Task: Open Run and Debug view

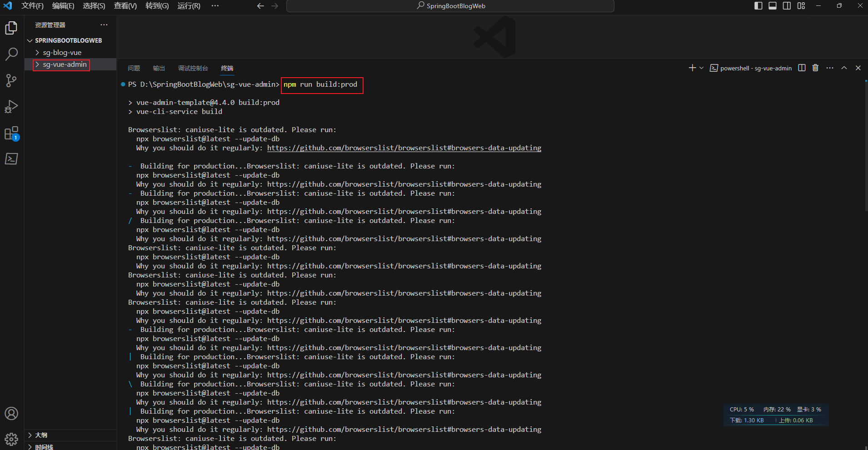Action: pyautogui.click(x=11, y=107)
